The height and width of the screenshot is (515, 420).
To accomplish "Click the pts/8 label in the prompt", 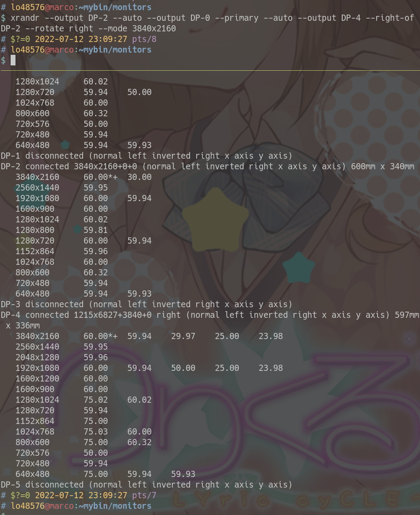I will [144, 39].
